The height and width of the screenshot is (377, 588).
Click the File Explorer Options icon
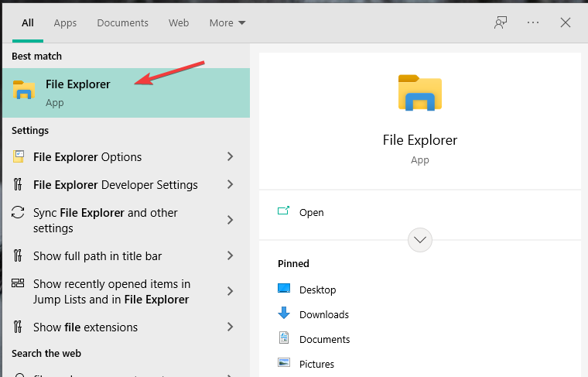tap(19, 156)
